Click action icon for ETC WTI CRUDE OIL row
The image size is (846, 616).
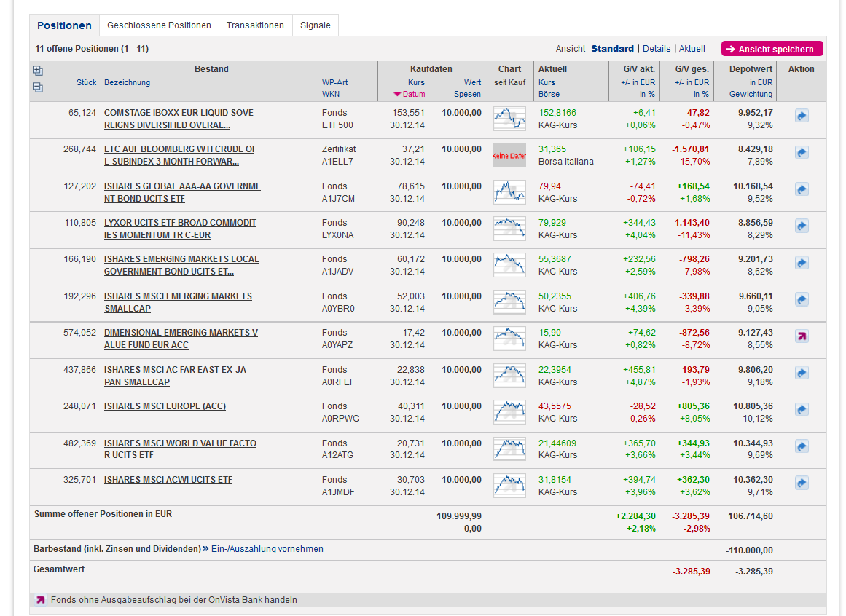[802, 152]
